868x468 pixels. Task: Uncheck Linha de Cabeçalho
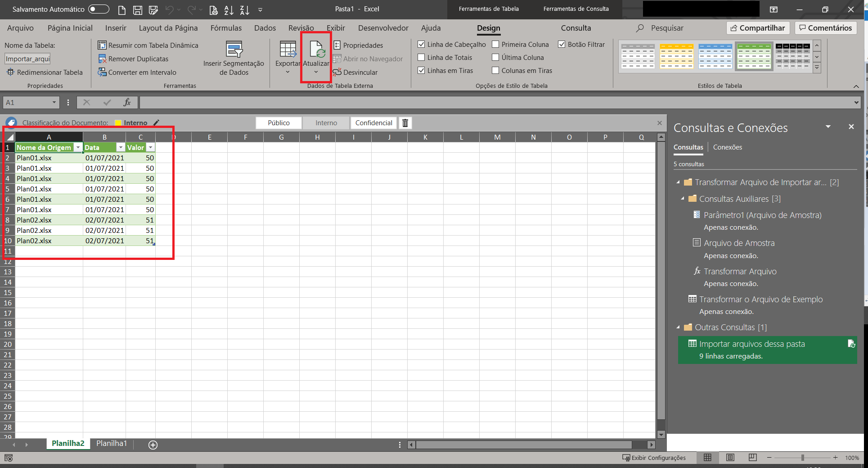pyautogui.click(x=421, y=44)
